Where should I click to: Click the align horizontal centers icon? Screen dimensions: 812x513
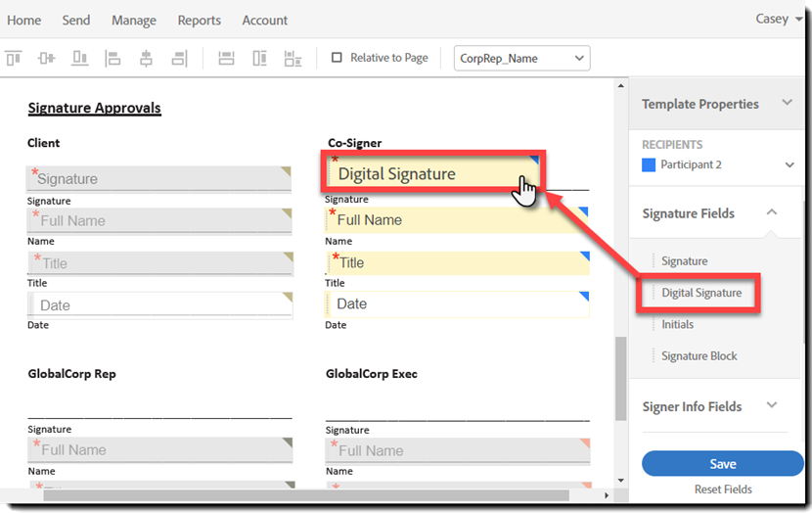click(146, 59)
